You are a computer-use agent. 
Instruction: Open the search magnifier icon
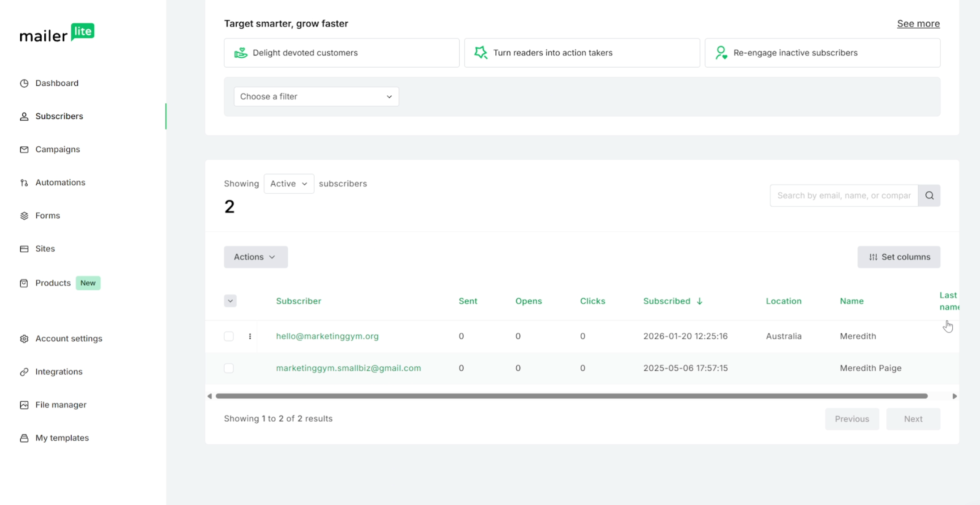pos(929,195)
